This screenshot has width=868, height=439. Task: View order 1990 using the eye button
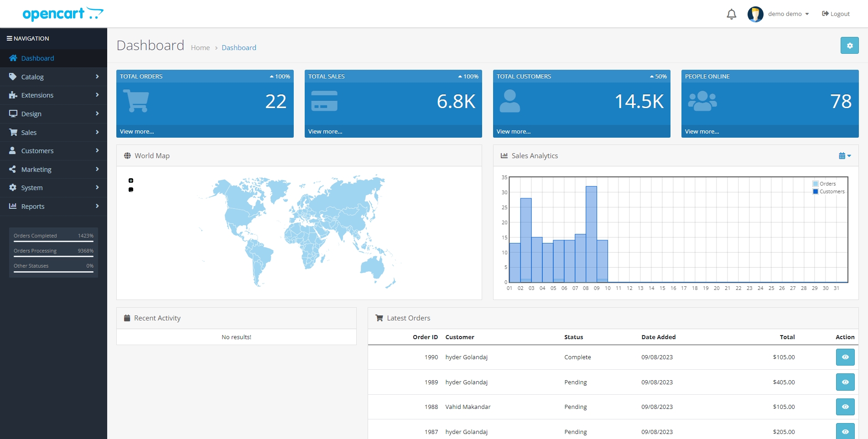845,357
